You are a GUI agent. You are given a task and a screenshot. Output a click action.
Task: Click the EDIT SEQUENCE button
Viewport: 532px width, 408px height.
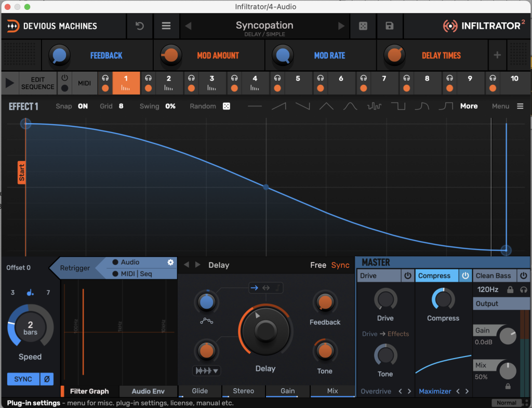(37, 83)
